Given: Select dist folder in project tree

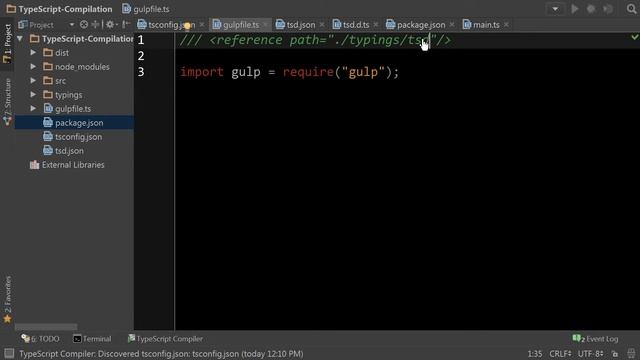Looking at the screenshot, I should (x=62, y=53).
